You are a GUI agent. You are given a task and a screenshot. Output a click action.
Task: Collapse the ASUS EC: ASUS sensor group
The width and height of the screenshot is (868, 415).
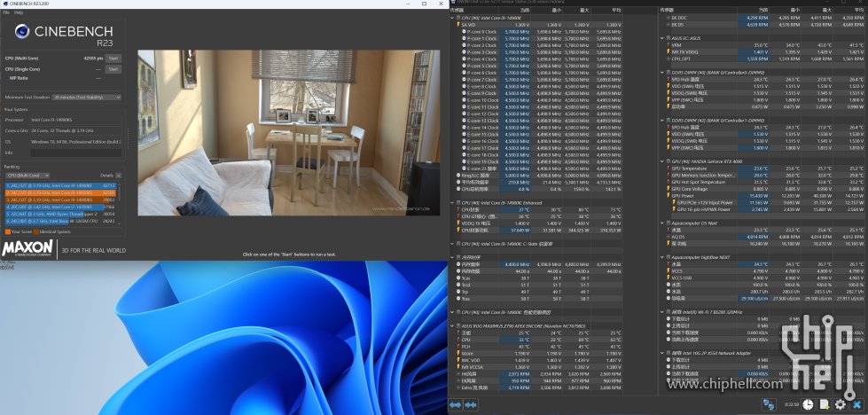[662, 38]
